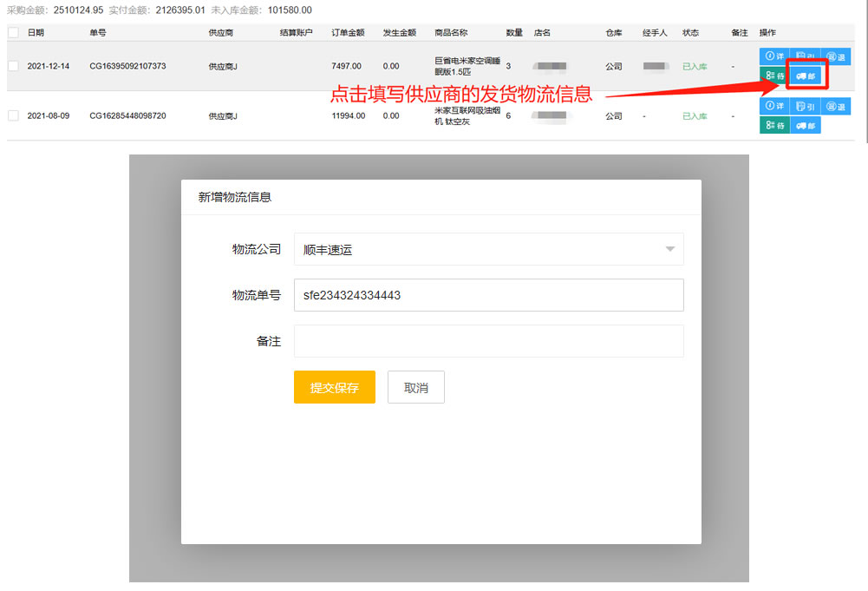Click the 仓库 column header
The width and height of the screenshot is (868, 591).
point(614,33)
